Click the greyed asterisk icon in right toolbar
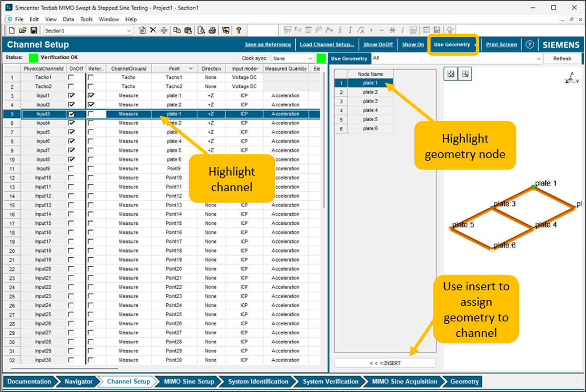The height and width of the screenshot is (392, 586). (392, 30)
